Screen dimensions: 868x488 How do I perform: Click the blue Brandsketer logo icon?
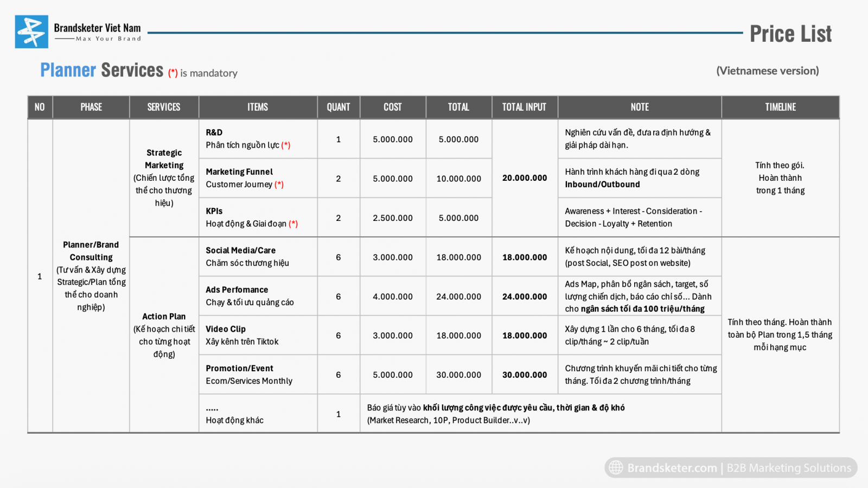[31, 32]
